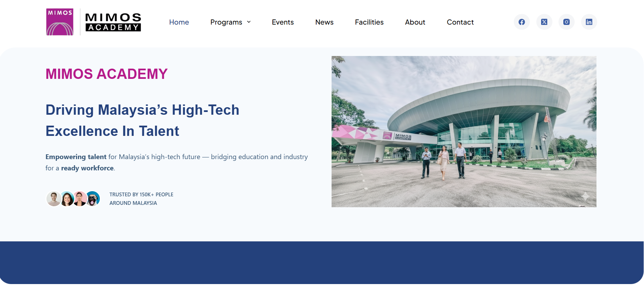Navigate to the News page
The width and height of the screenshot is (644, 296).
[x=324, y=22]
